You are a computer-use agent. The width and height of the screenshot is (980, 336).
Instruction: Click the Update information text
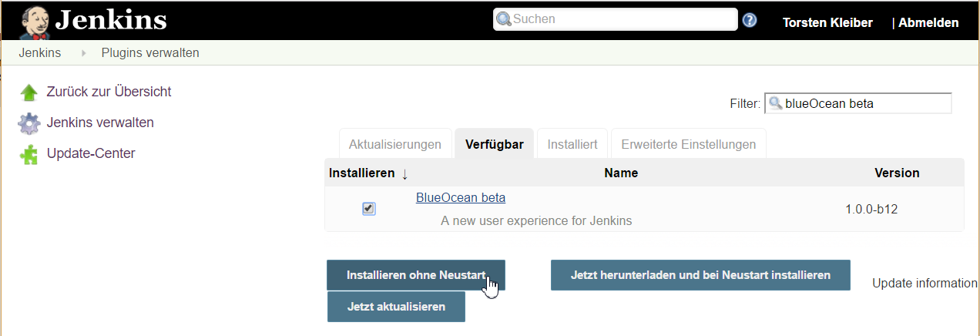[925, 284]
